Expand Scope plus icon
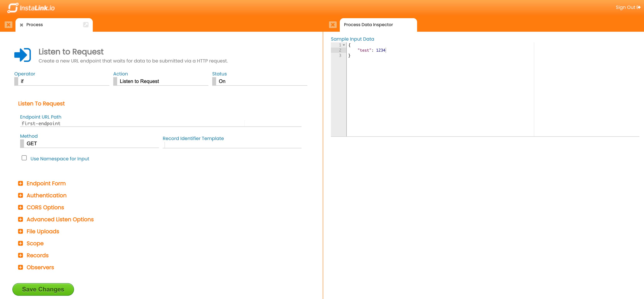Viewport: 644px width, 299px height. [x=20, y=243]
